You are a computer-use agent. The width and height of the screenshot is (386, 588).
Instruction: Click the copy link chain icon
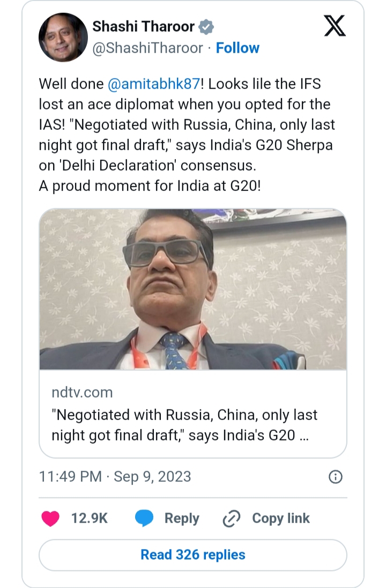(x=232, y=518)
